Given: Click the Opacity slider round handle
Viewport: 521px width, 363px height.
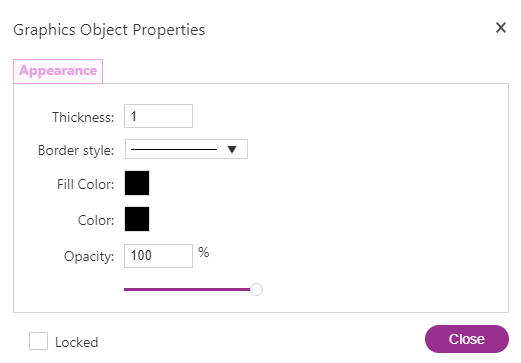Looking at the screenshot, I should pyautogui.click(x=256, y=289).
